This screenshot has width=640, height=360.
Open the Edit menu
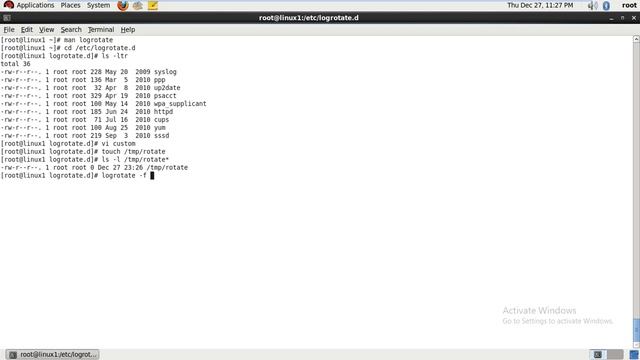[x=27, y=29]
